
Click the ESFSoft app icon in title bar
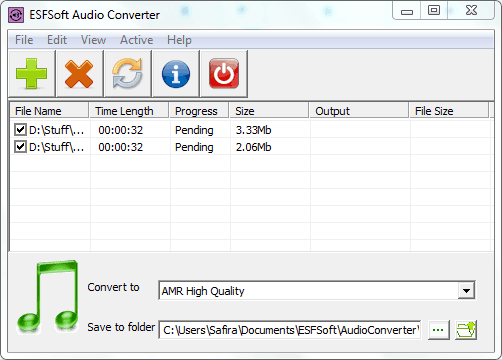click(16, 15)
